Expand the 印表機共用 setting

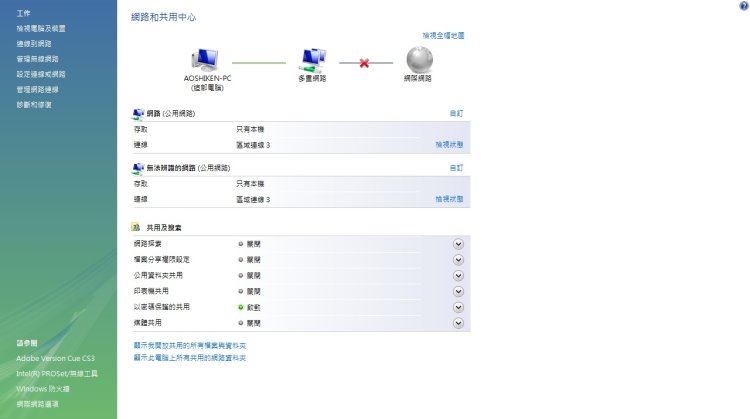458,291
